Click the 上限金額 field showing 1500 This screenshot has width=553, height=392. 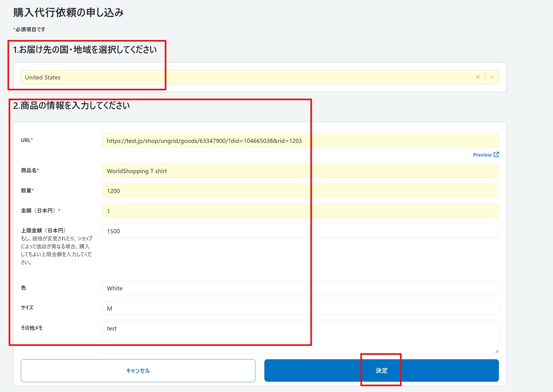click(241, 231)
